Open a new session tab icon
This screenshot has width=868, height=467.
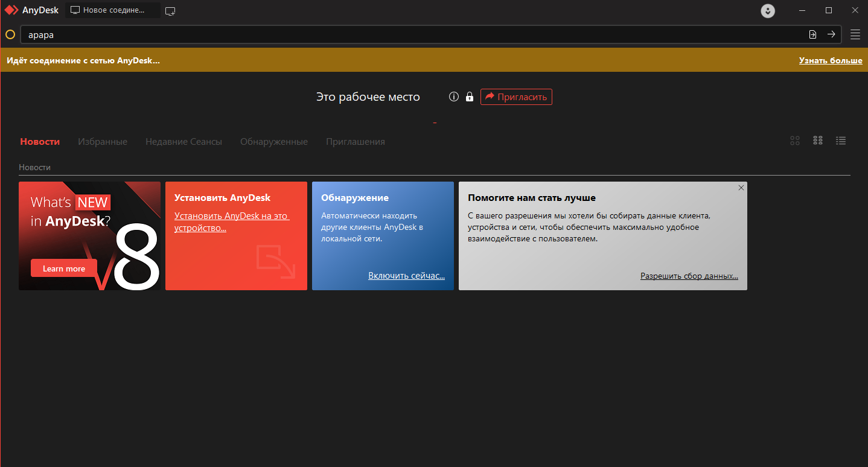170,11
